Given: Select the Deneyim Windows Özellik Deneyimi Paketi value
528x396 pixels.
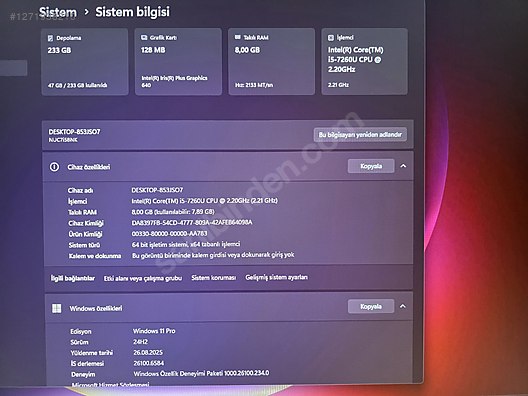Looking at the screenshot, I should click(201, 373).
